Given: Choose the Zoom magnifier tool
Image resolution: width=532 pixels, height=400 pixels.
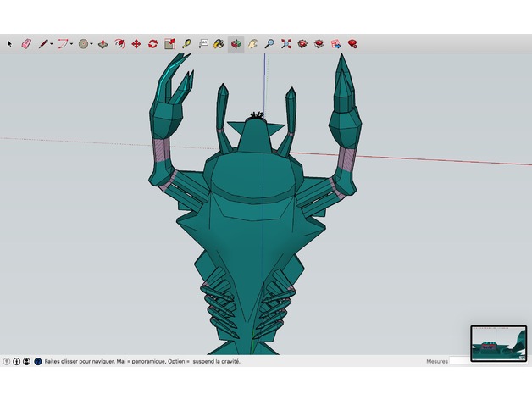Looking at the screenshot, I should click(269, 43).
